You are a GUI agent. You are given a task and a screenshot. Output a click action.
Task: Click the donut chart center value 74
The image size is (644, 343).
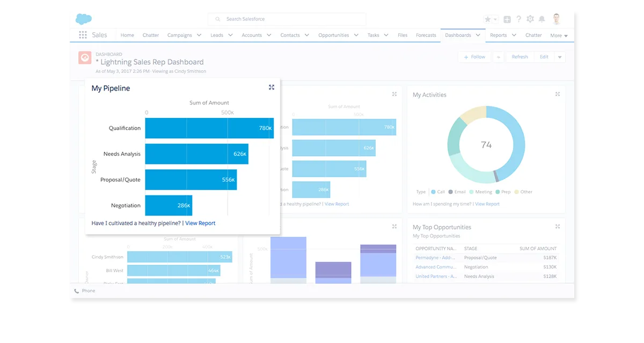[486, 145]
